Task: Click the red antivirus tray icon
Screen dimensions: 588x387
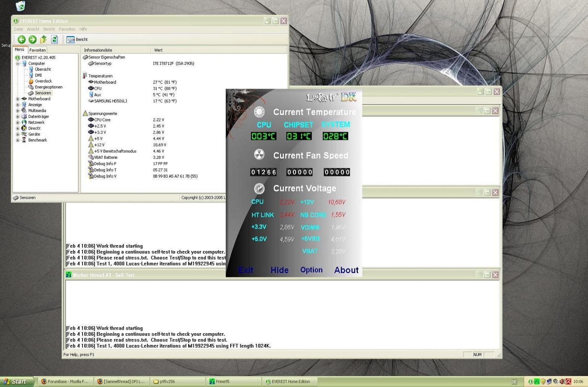Action: point(568,381)
